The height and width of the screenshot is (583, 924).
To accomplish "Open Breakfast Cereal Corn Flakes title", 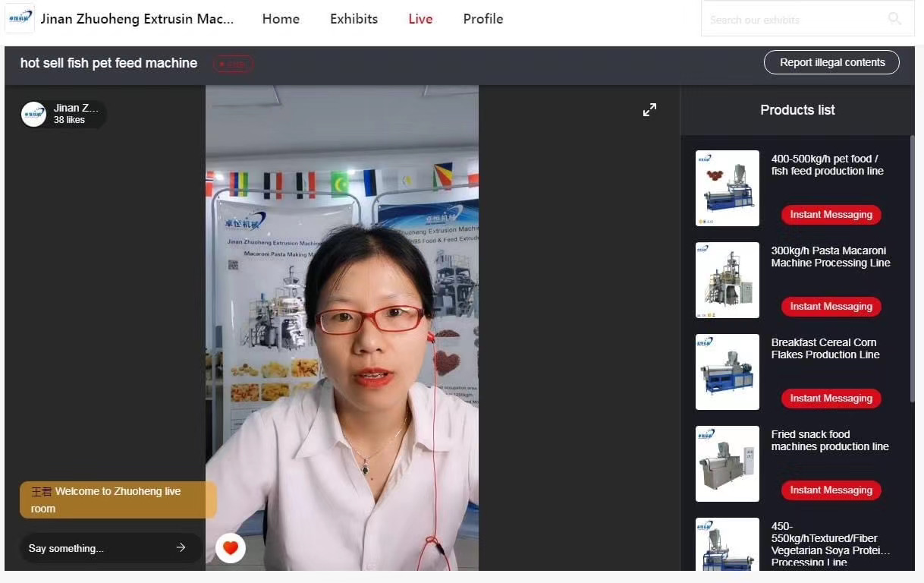I will [x=825, y=348].
